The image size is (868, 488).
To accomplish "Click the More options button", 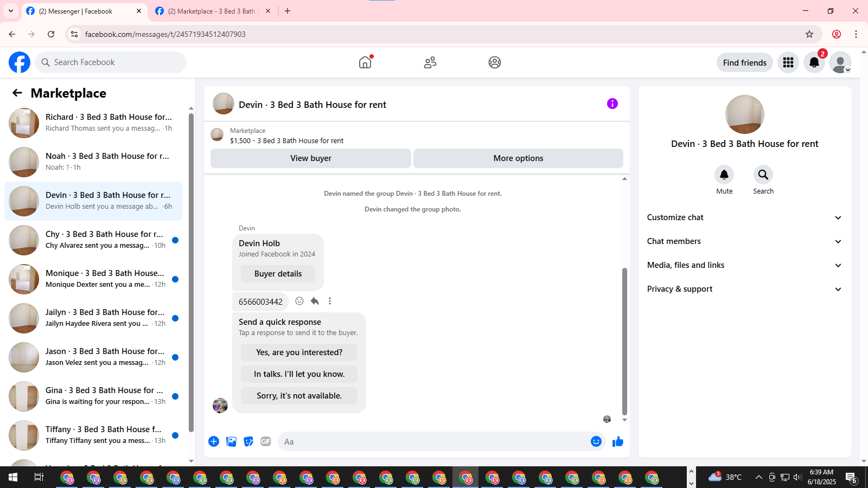I will tap(518, 158).
